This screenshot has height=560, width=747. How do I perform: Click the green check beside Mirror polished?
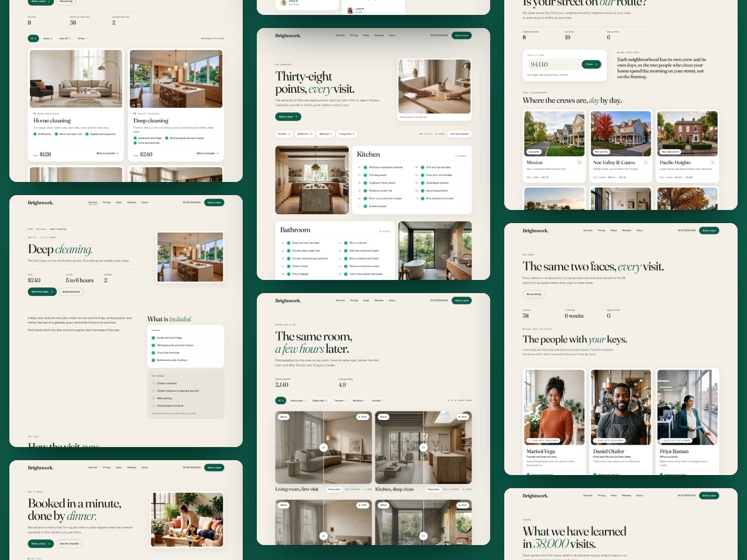point(345,243)
